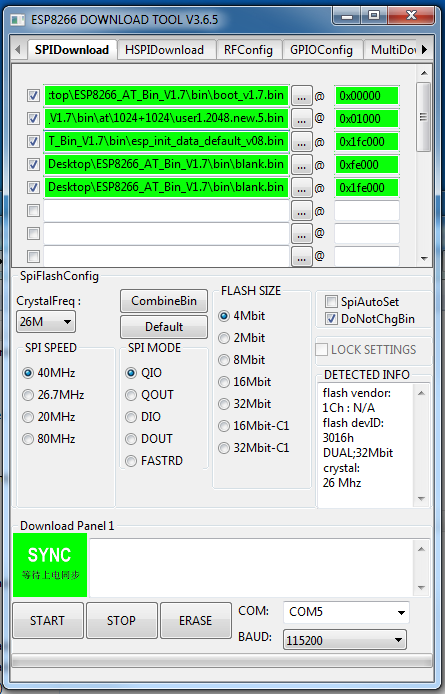Click the download progress bar
Viewport: 445px width, 694px height.
[222, 661]
